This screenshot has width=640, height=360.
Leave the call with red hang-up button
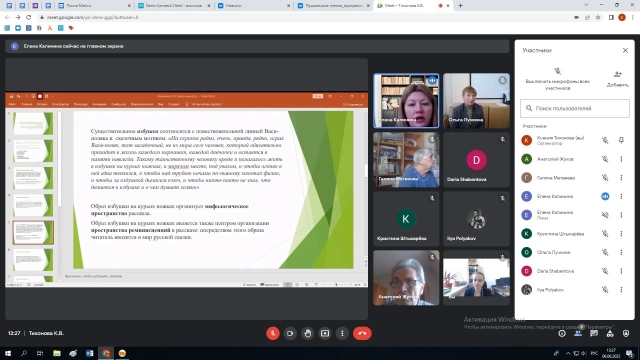pyautogui.click(x=362, y=333)
